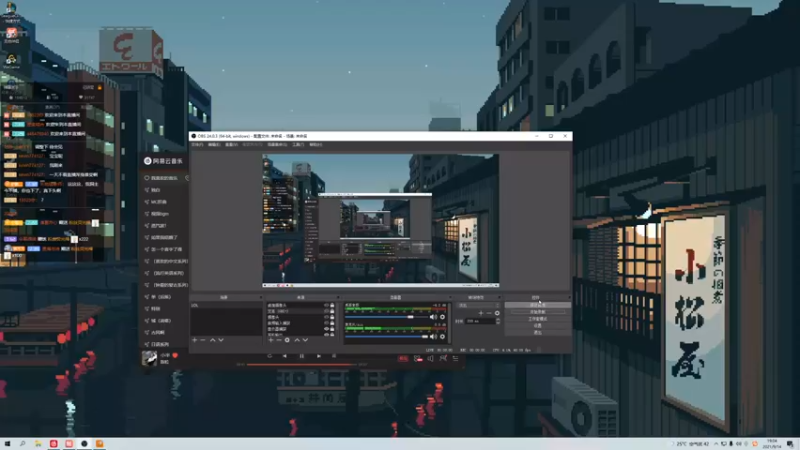The image size is (800, 450).
Task: Add a scene transition with plus icon
Action: point(481,313)
